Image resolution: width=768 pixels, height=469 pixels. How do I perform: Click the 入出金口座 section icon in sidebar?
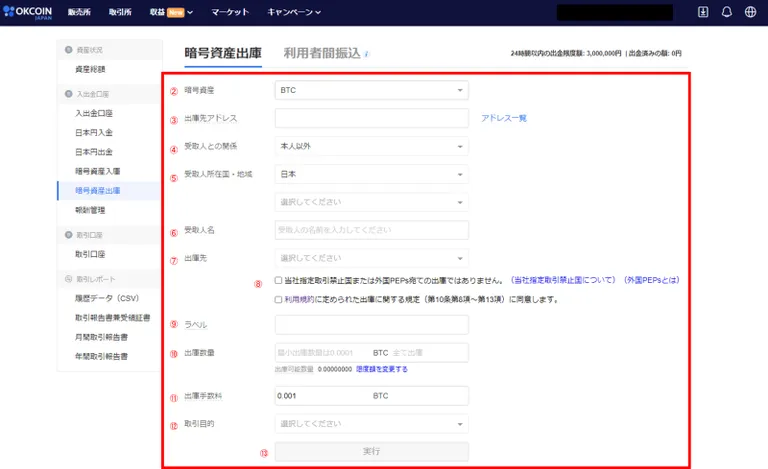coord(69,94)
